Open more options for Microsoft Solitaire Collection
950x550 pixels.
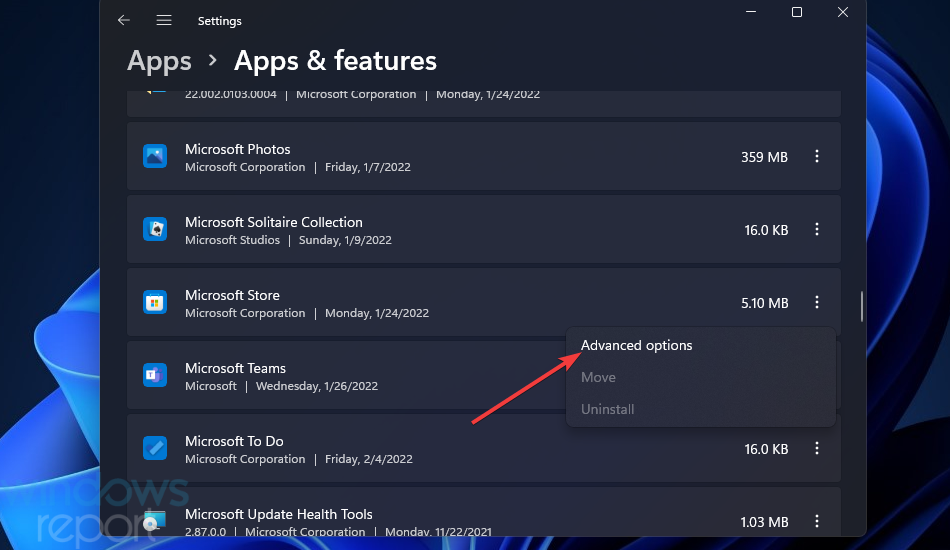coord(817,230)
